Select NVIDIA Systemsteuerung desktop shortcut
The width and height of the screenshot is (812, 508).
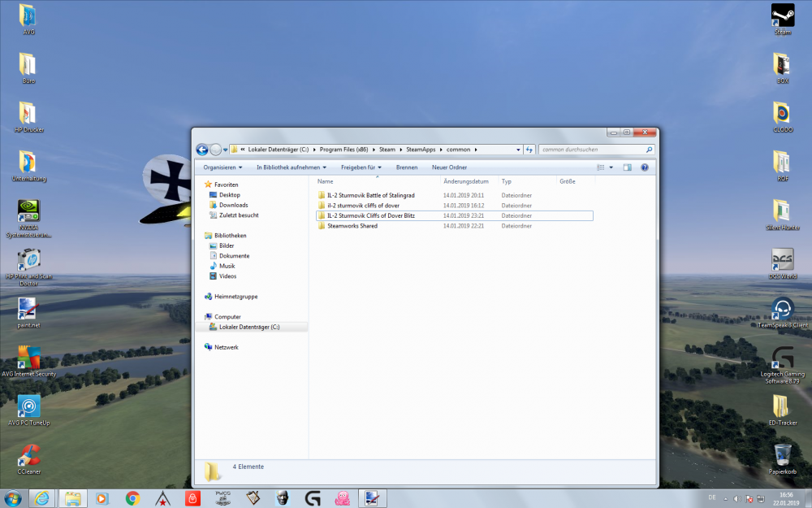pyautogui.click(x=28, y=219)
